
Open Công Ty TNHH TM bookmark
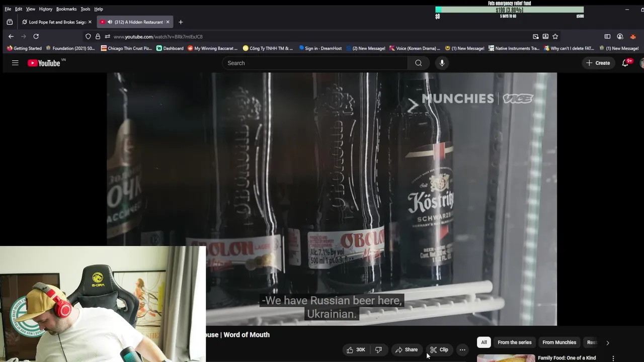(268, 48)
